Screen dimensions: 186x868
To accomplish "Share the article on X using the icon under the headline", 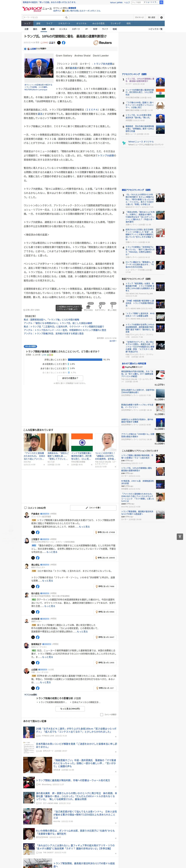I will pyautogui.click(x=59, y=43).
